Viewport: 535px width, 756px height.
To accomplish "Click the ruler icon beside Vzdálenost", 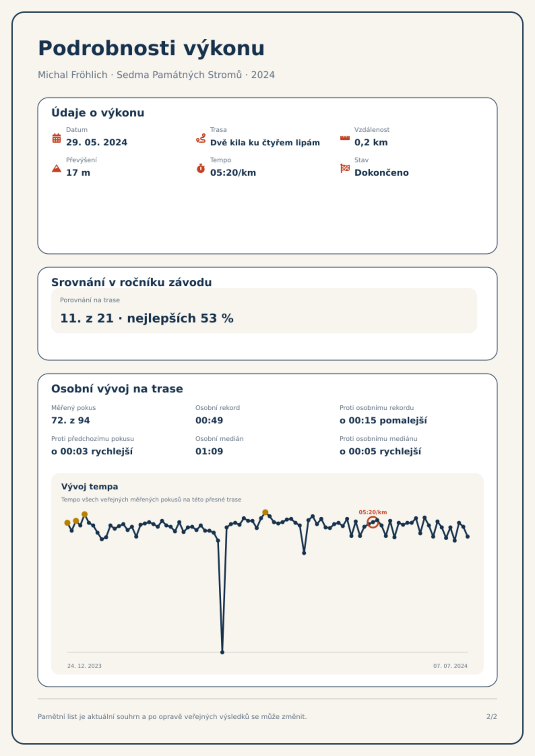I will pos(345,138).
